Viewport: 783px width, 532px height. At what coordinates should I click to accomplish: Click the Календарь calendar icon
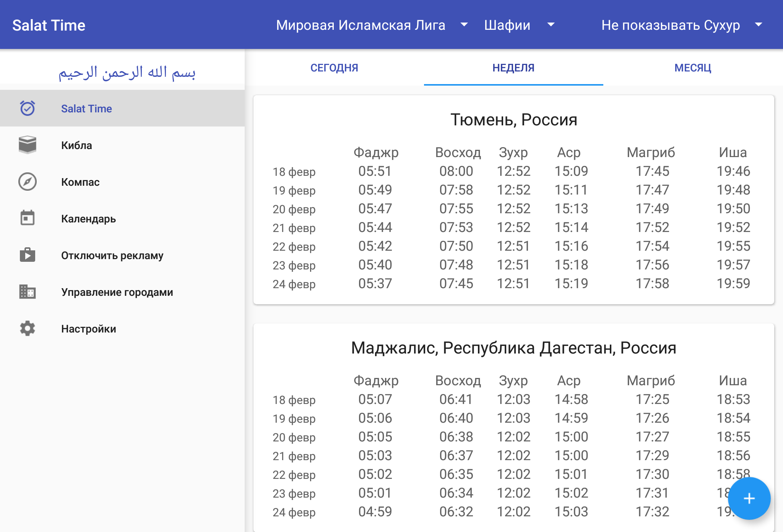click(28, 218)
